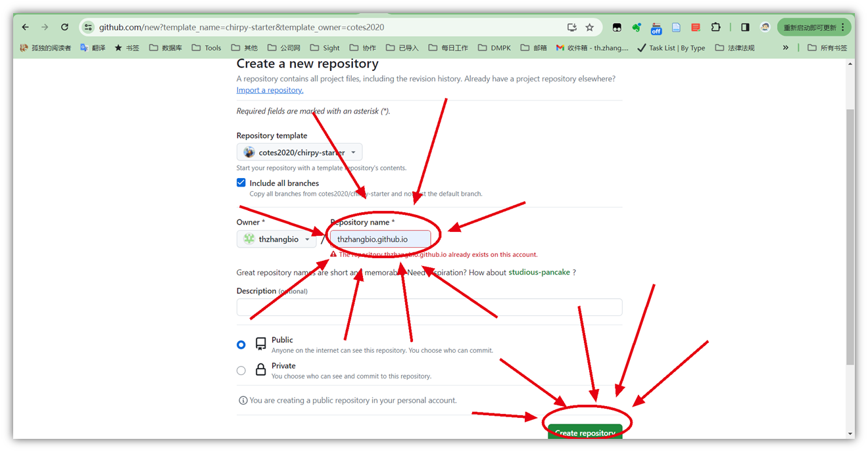The width and height of the screenshot is (868, 452).
Task: Open the 书签 starred bookmark
Action: click(127, 48)
